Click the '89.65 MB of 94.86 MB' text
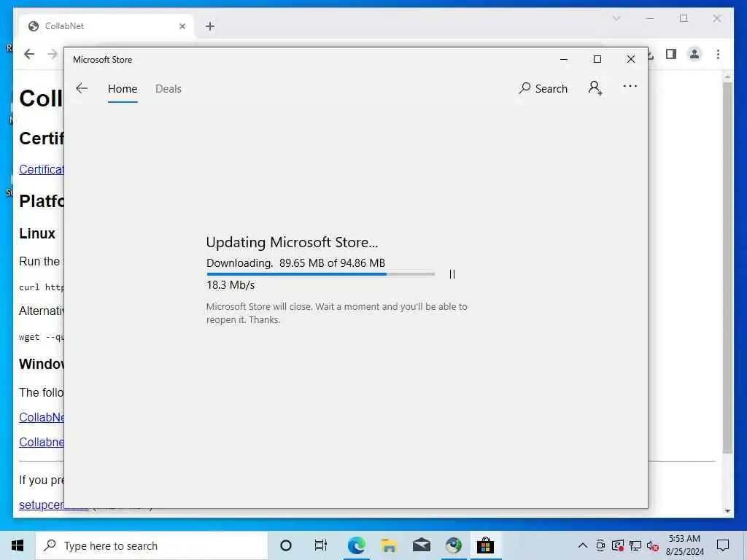This screenshot has width=747, height=560. pos(332,262)
